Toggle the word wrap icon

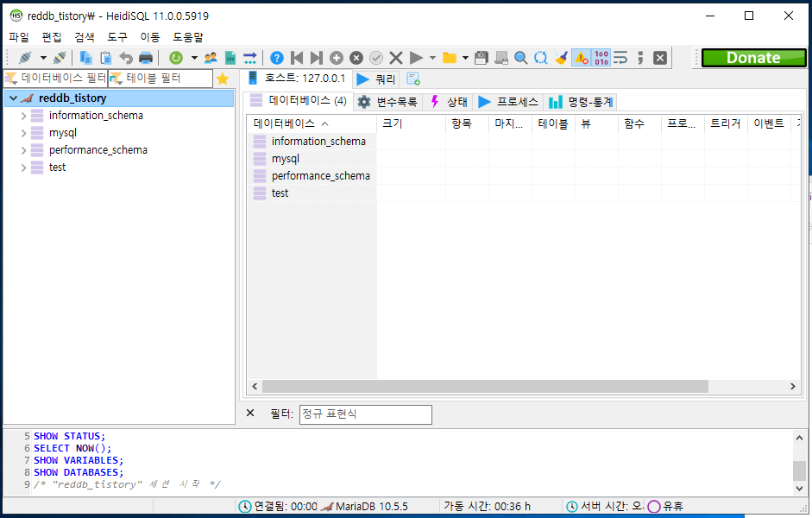coord(620,58)
